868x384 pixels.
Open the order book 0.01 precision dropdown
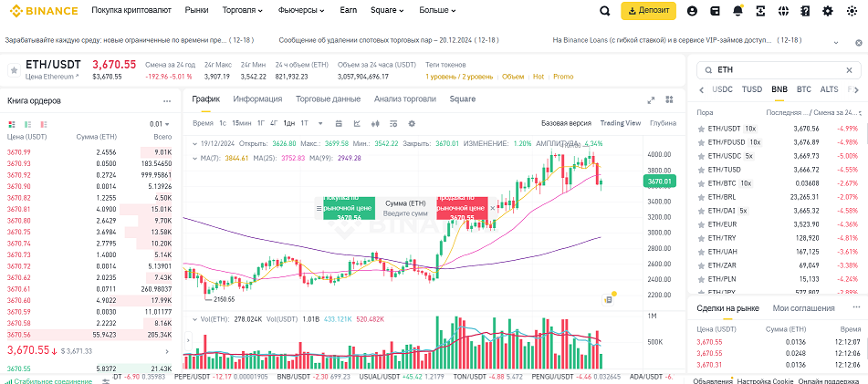point(160,124)
